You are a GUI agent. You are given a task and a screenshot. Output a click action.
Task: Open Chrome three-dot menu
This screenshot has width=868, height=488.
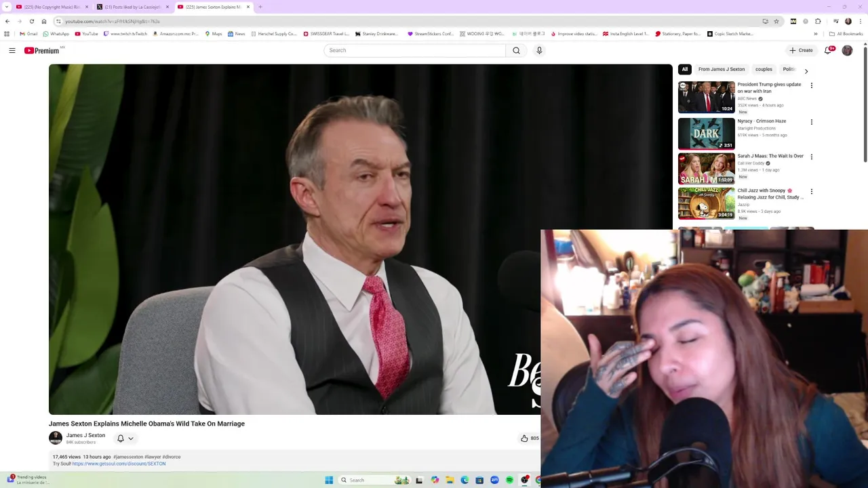tap(861, 21)
